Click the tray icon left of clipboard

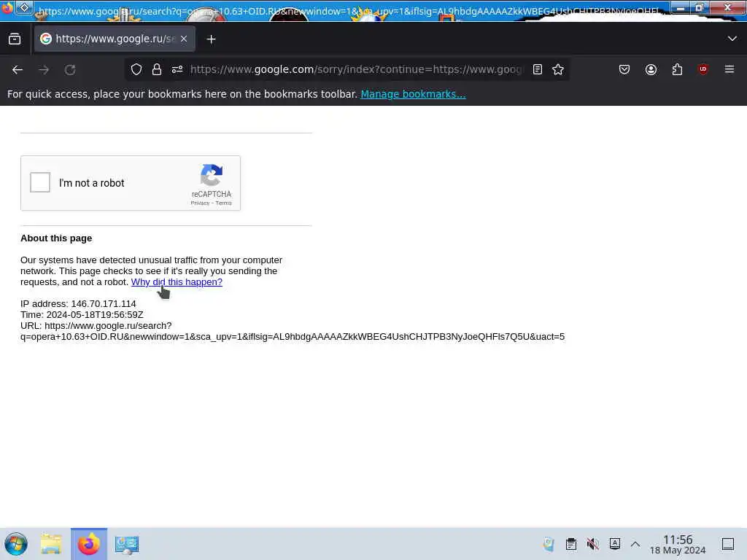[549, 544]
